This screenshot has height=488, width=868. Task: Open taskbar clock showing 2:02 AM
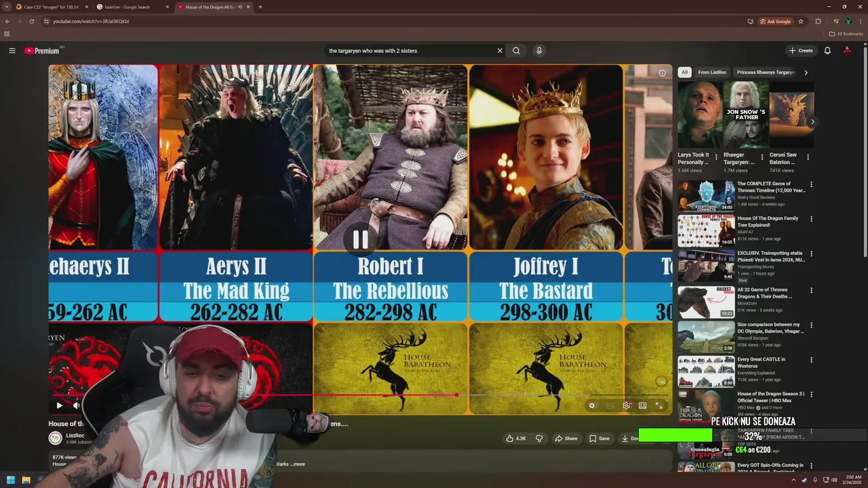tap(852, 480)
